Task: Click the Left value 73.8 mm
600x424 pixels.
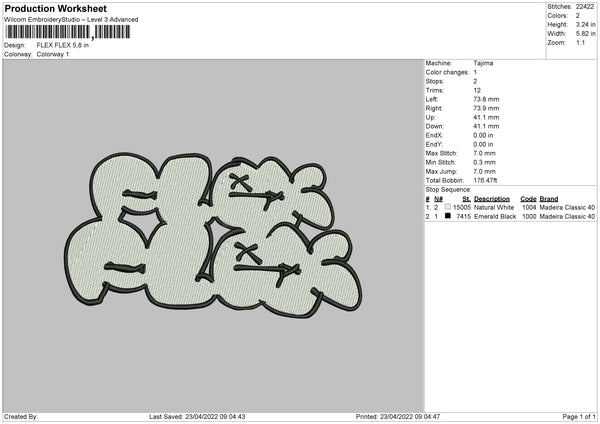Action: 486,99
